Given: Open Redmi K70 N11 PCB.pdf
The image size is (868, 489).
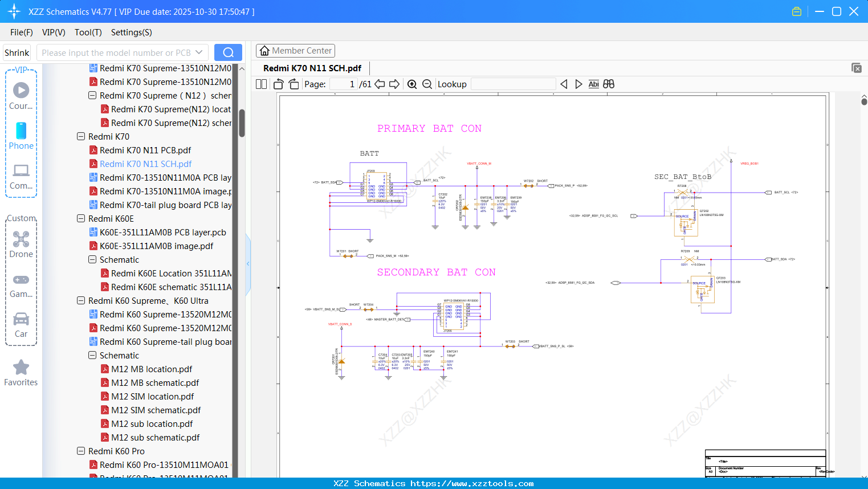Looking at the screenshot, I should pyautogui.click(x=145, y=150).
